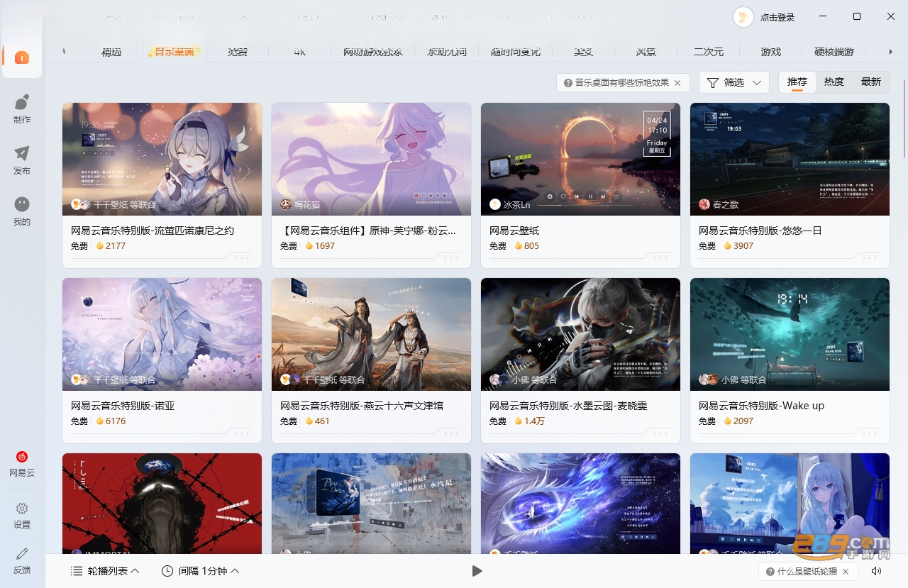The width and height of the screenshot is (908, 588).
Task: Expand the 筛选 filter dropdown
Action: pos(734,83)
